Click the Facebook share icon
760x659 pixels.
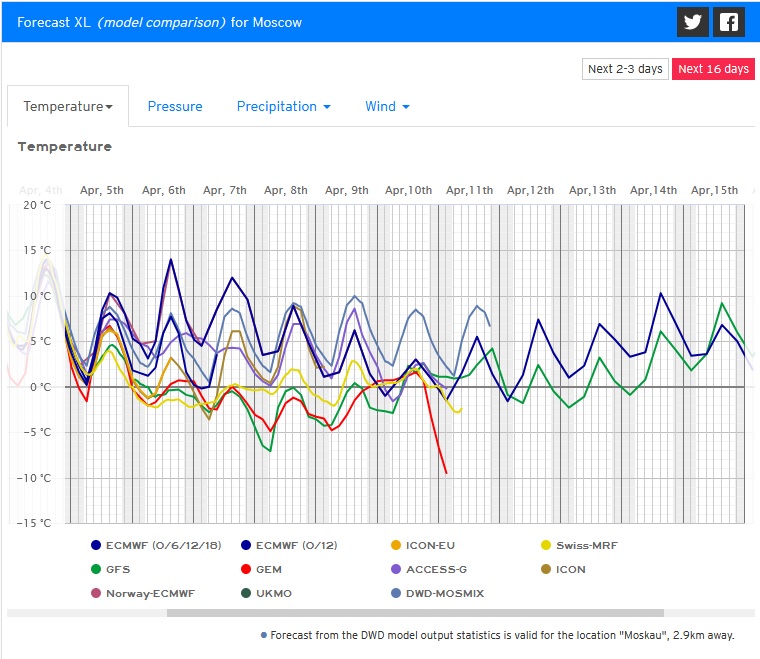point(729,22)
